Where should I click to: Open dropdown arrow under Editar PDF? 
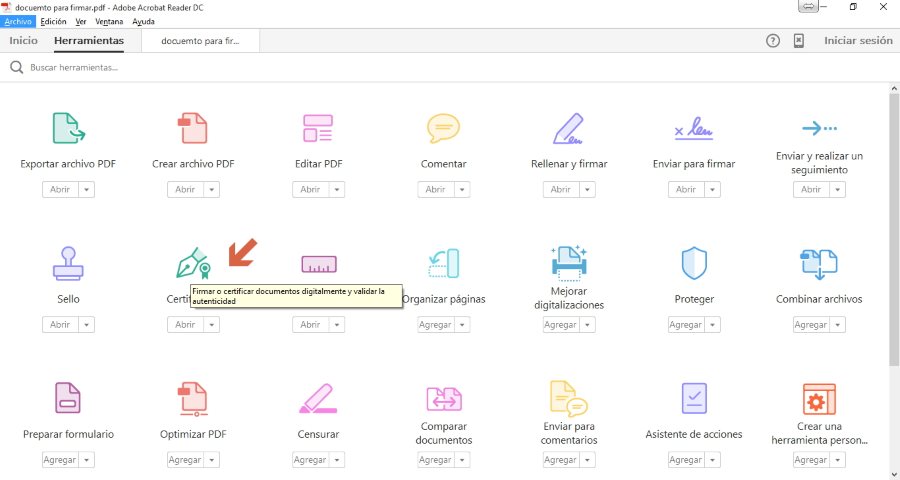[337, 189]
